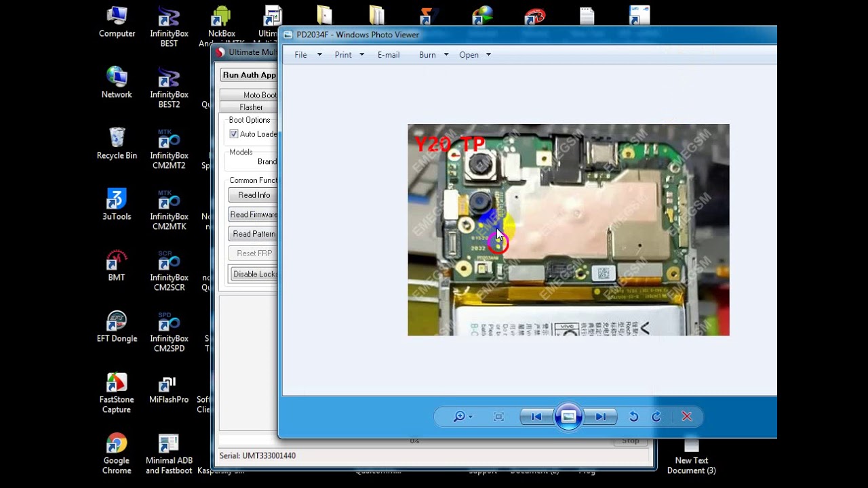This screenshot has width=868, height=488.
Task: Click E-mail in the Photo Viewer toolbar
Action: (x=389, y=55)
